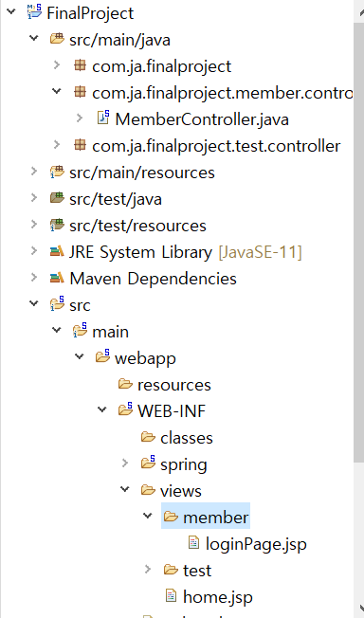Collapse the views folder node
Image resolution: width=364 pixels, height=618 pixels.
(x=125, y=490)
